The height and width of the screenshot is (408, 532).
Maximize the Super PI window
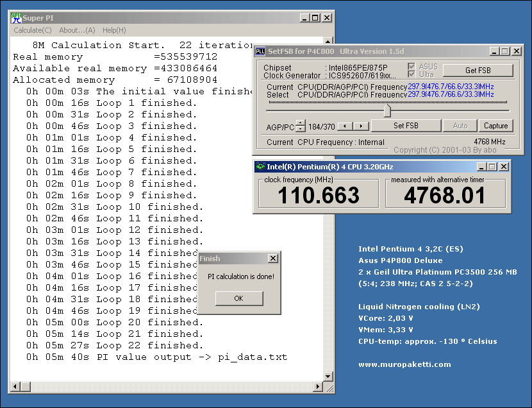315,18
